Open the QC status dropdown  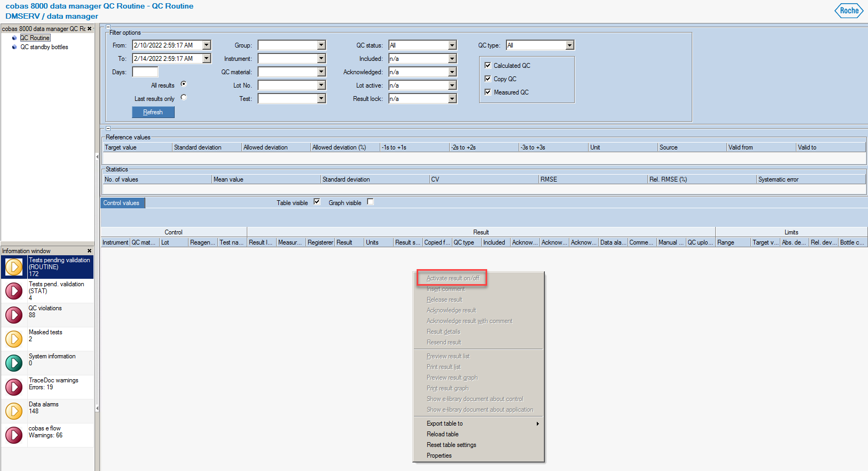[x=452, y=45]
